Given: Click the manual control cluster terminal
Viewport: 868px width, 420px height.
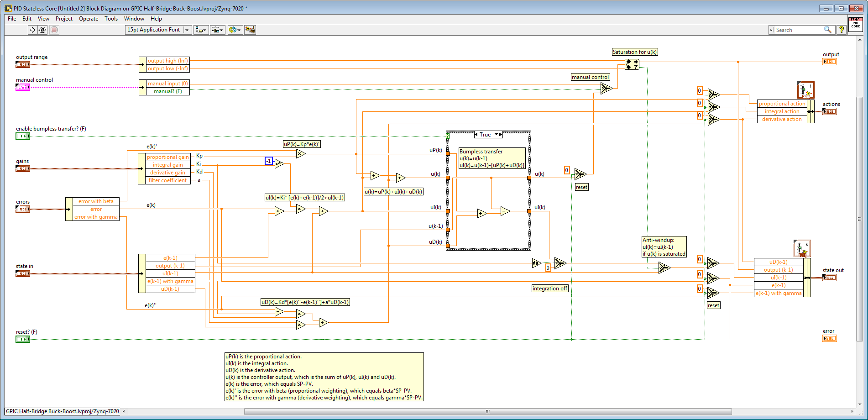Looking at the screenshot, I should click(x=23, y=87).
